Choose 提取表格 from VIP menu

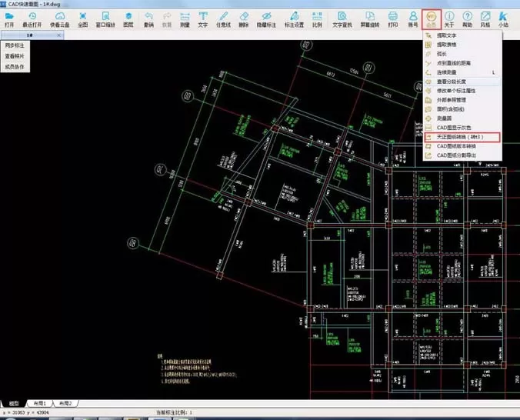[462, 45]
